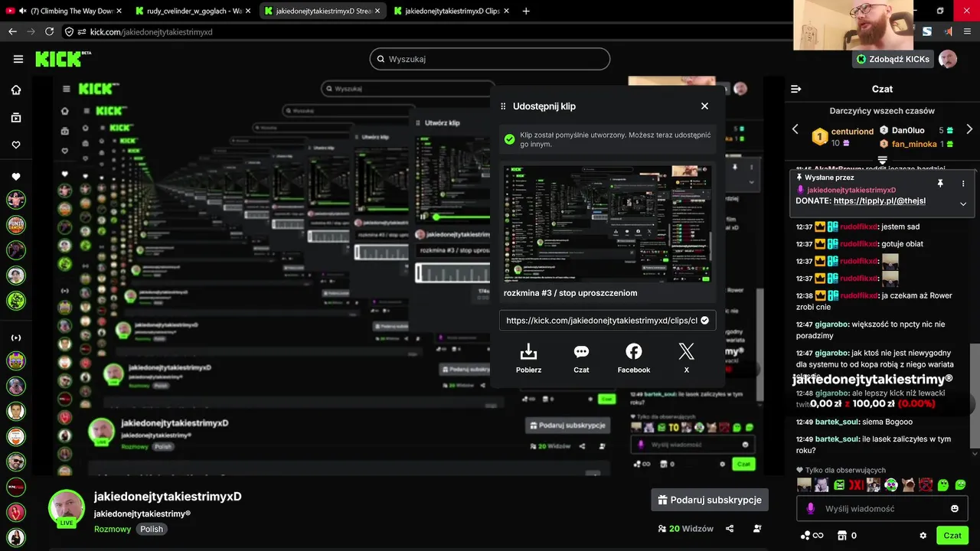Click the fan_minoka gifter name
The height and width of the screenshot is (551, 980).
[914, 144]
